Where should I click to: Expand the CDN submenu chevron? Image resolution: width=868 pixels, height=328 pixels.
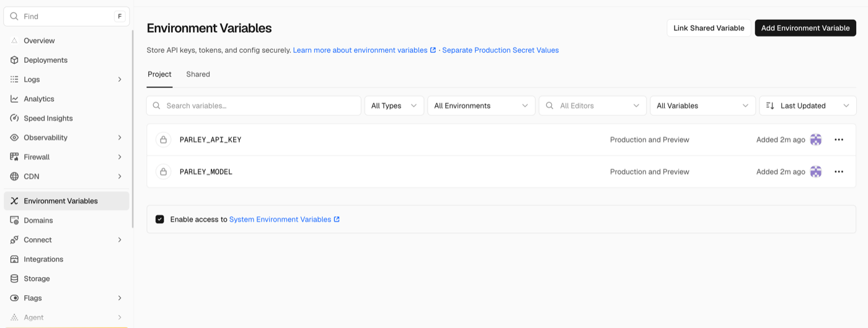point(120,177)
